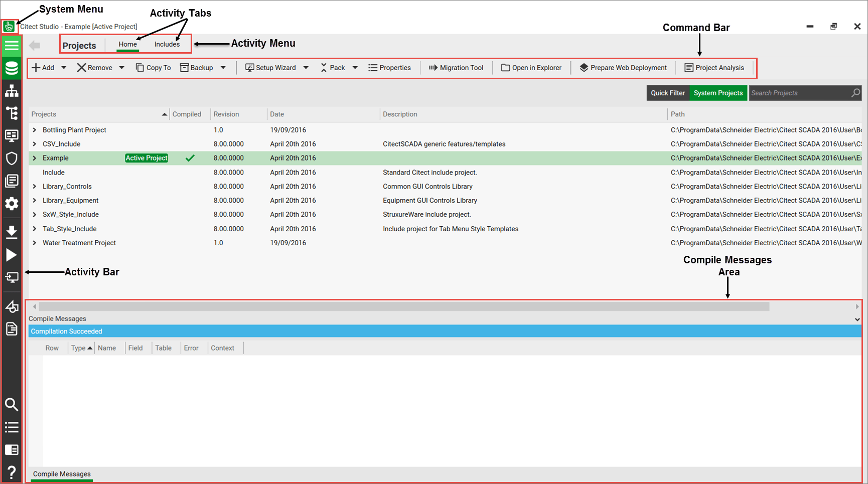868x484 pixels.
Task: Open the Standards stacked-pages icon
Action: pyautogui.click(x=12, y=181)
